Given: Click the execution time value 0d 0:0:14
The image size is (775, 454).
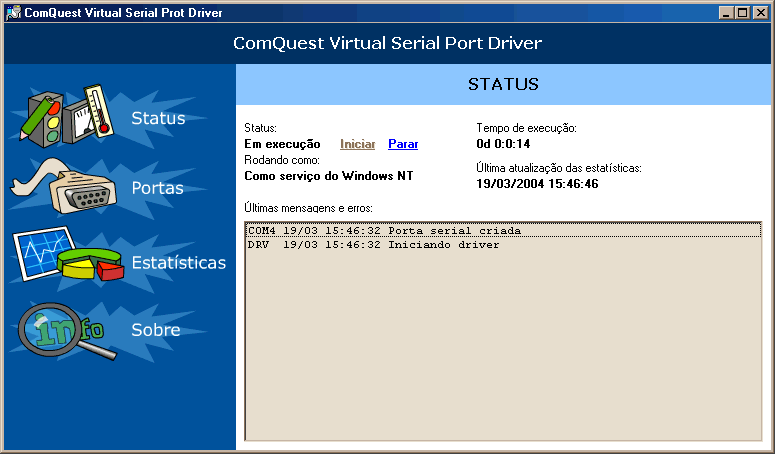Looking at the screenshot, I should [503, 144].
